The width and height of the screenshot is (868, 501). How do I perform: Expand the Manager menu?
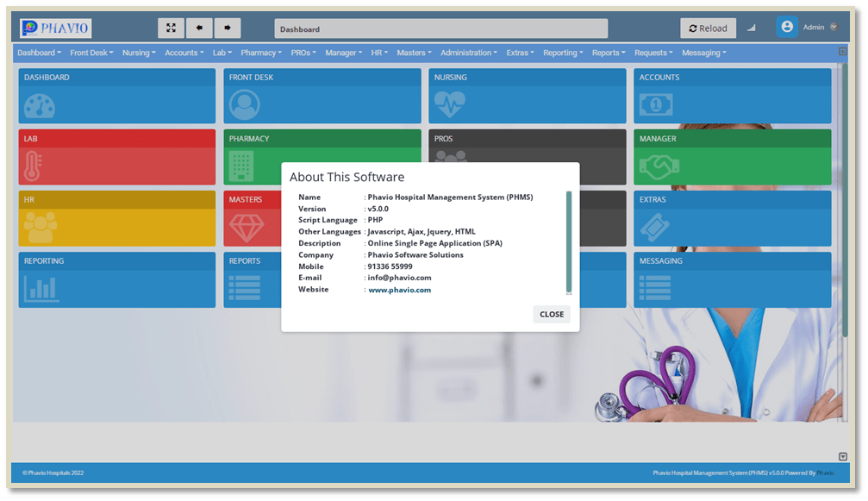(x=344, y=53)
